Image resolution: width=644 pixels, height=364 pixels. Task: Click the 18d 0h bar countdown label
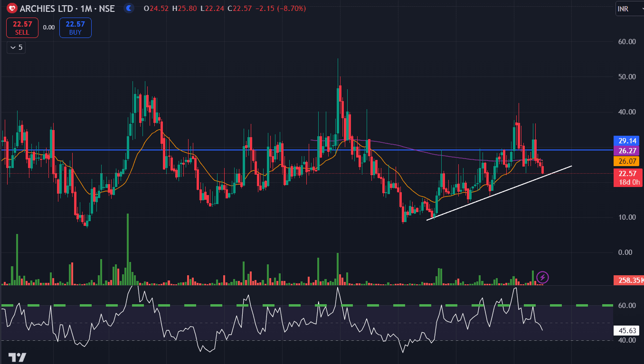pyautogui.click(x=628, y=182)
